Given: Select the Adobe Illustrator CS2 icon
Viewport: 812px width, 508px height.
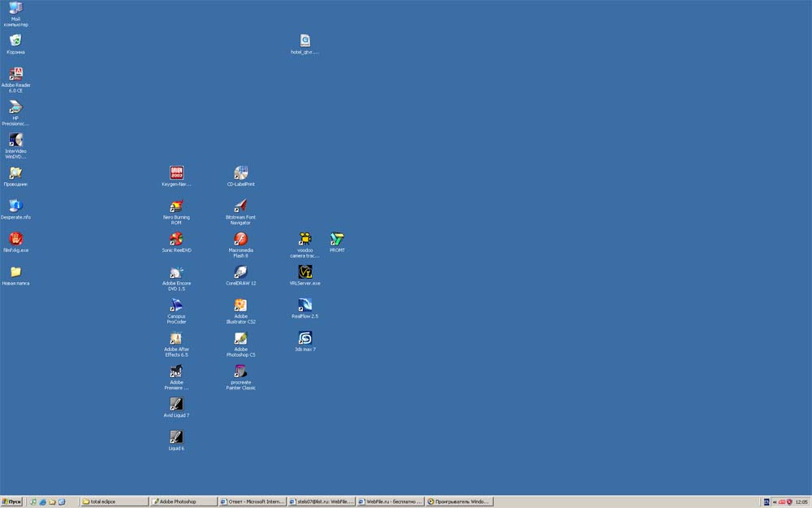Looking at the screenshot, I should [x=240, y=305].
